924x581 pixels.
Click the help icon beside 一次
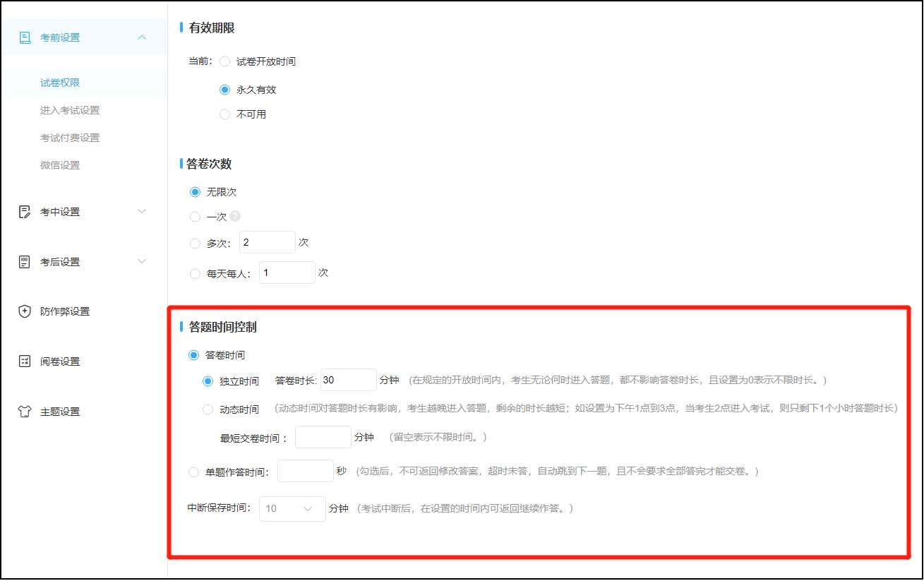(x=234, y=217)
